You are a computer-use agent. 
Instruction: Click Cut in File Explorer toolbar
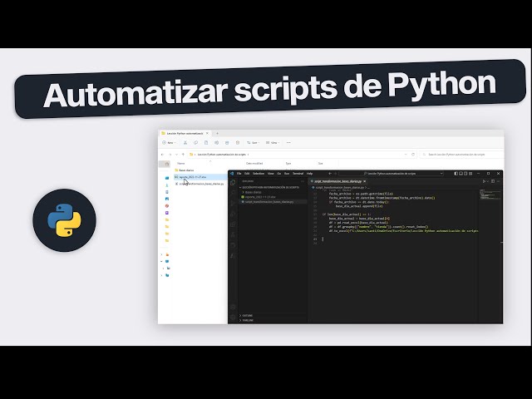tap(185, 143)
